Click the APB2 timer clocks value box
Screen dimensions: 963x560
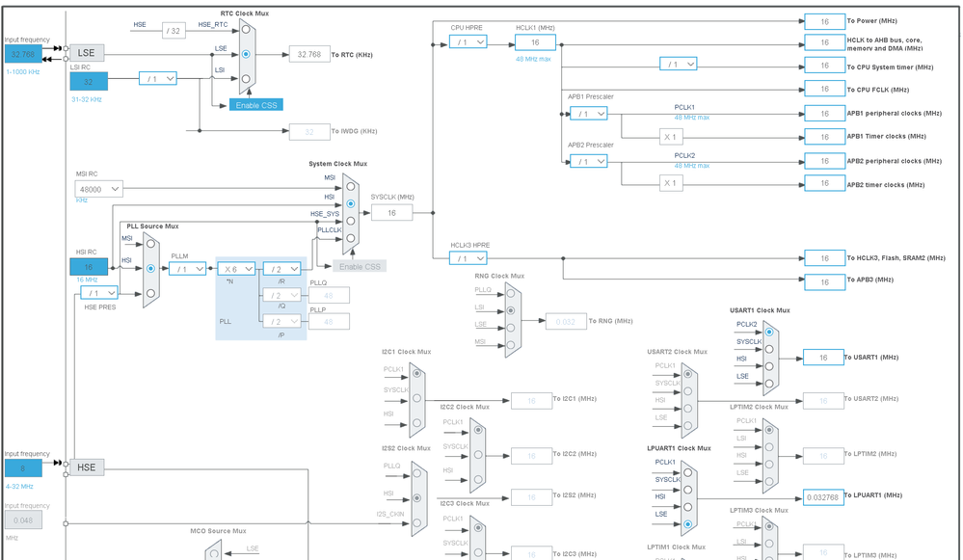(825, 183)
